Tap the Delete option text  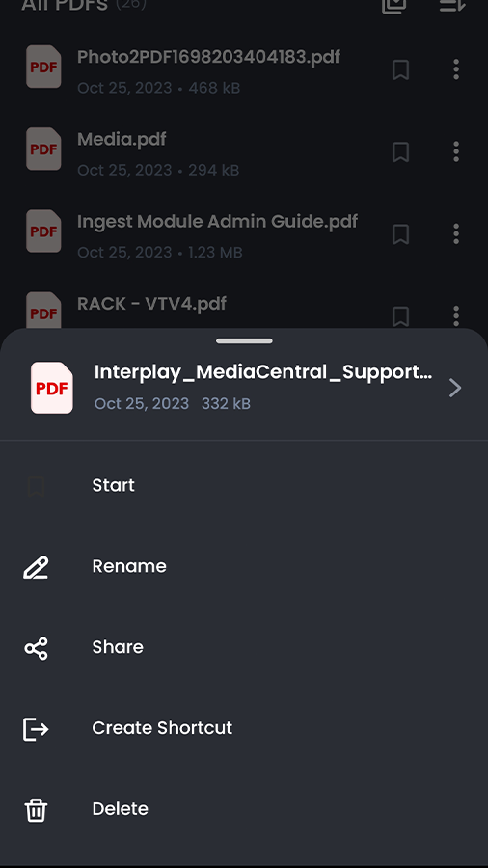[120, 809]
